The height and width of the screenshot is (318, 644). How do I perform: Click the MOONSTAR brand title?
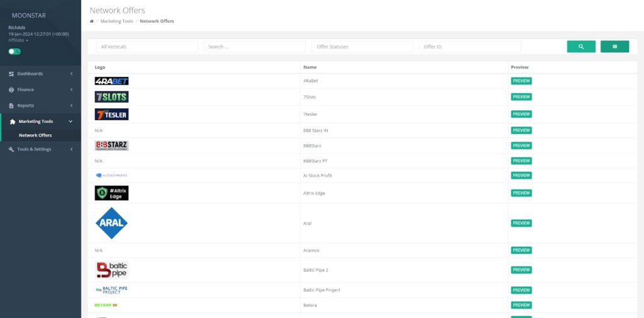click(x=29, y=16)
